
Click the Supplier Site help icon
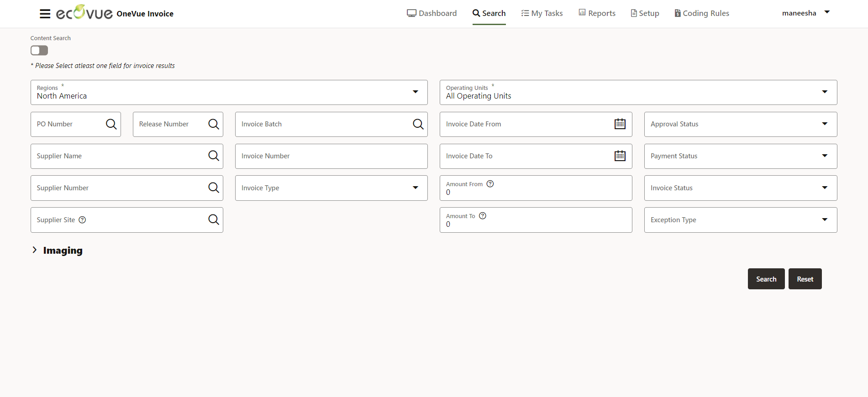pyautogui.click(x=82, y=220)
